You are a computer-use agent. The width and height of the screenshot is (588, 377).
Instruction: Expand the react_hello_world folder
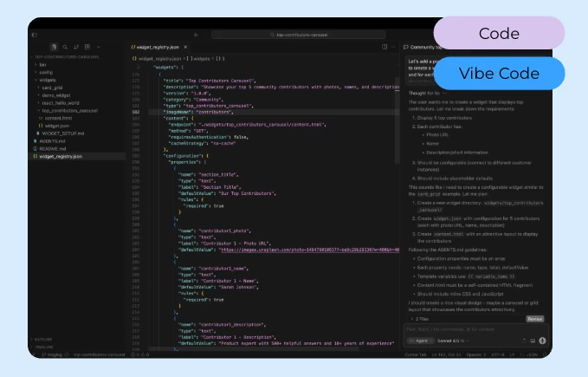coord(61,103)
